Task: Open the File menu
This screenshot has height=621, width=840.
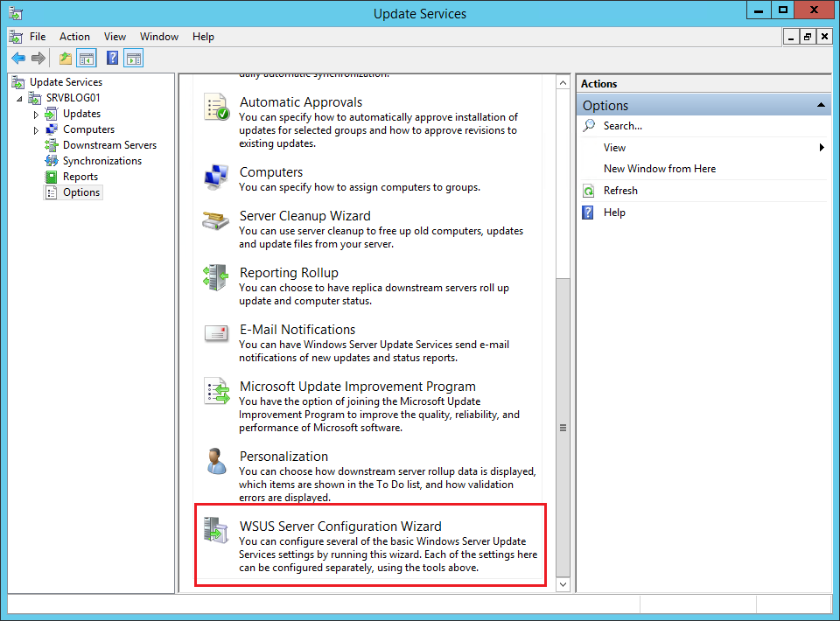Action: pos(38,37)
